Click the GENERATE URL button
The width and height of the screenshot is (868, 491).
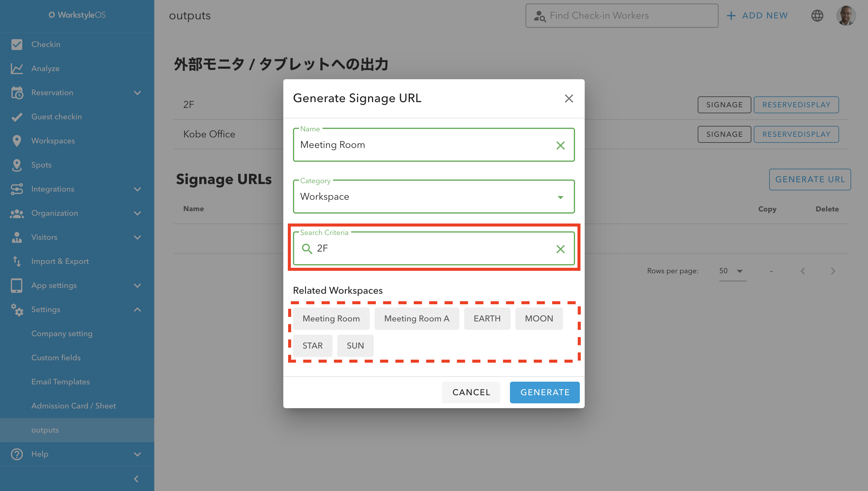[810, 180]
